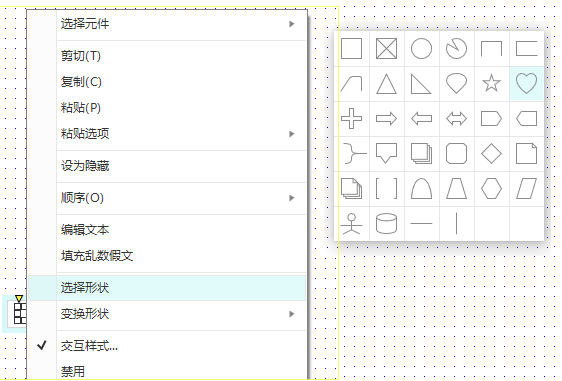562x381 pixels.
Task: Choose 剪切(T) from the context menu
Action: (167, 56)
